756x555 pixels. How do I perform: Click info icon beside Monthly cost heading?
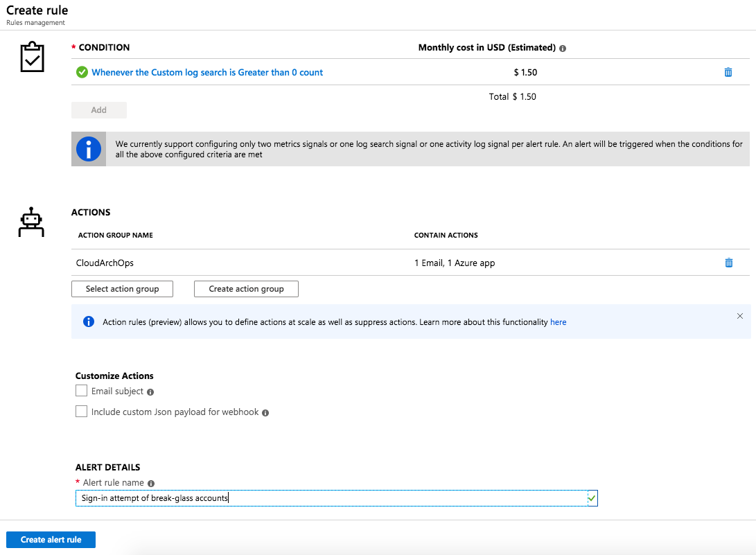563,49
